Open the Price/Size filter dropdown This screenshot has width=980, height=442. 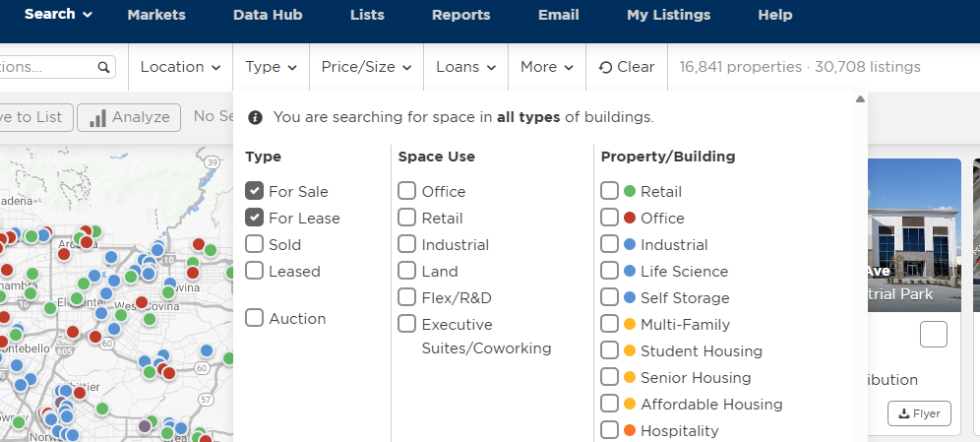point(366,67)
